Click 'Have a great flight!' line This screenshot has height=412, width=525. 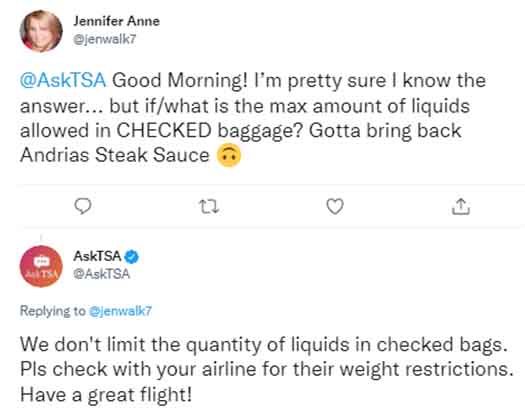[x=106, y=395]
